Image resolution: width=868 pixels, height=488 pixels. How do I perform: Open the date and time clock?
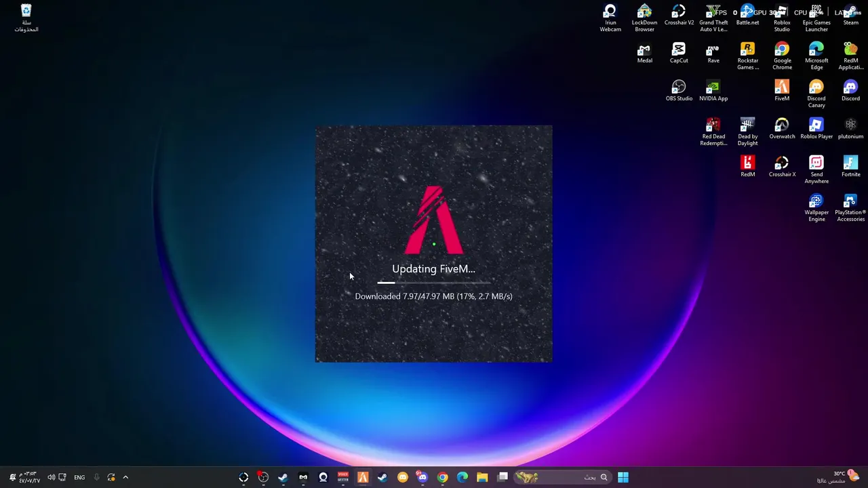click(x=28, y=477)
